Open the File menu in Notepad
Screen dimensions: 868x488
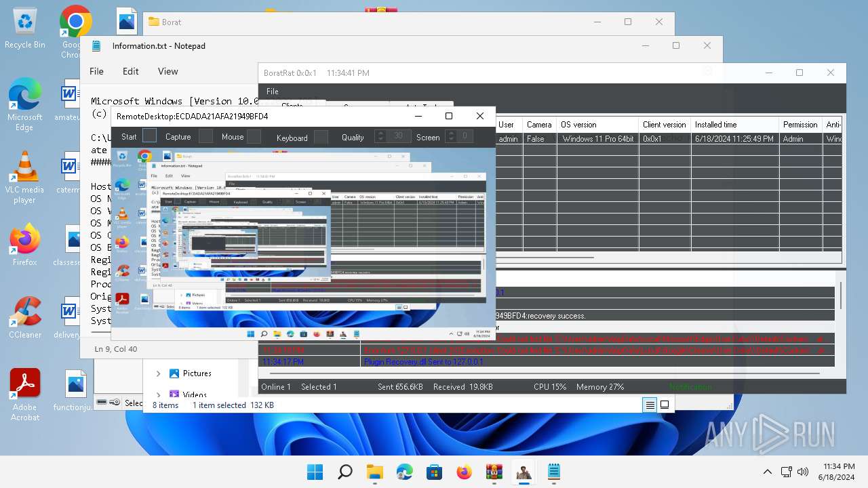click(x=96, y=71)
